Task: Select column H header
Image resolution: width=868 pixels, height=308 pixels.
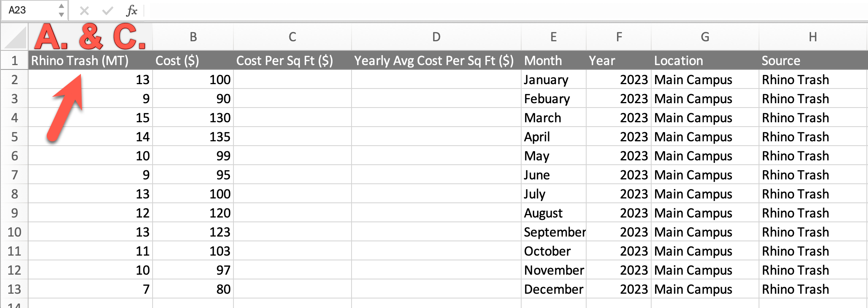Action: [813, 37]
